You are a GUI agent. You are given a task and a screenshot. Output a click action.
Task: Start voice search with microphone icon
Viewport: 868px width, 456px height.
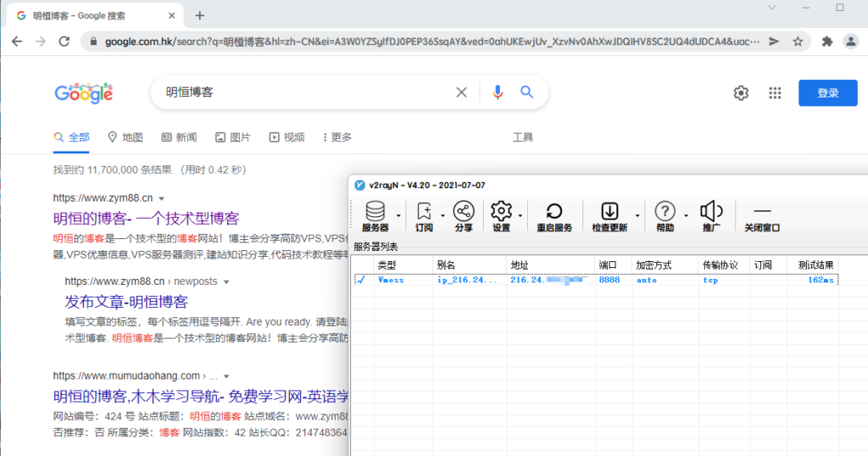tap(498, 92)
